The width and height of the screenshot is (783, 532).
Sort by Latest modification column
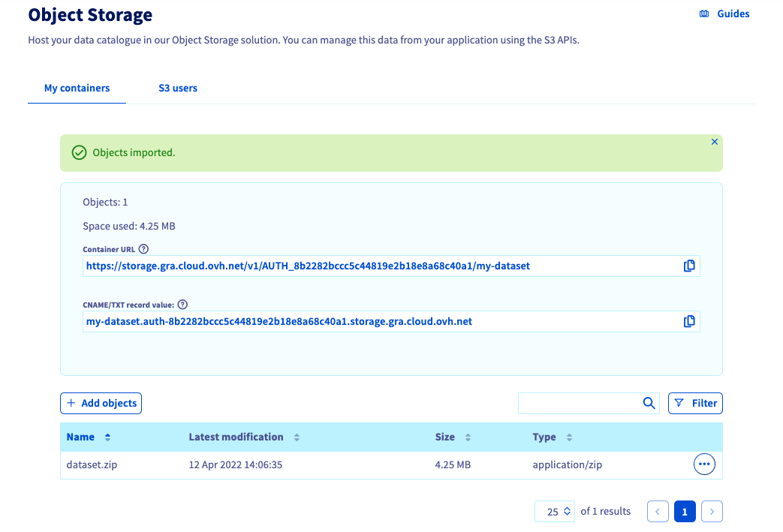pyautogui.click(x=297, y=437)
